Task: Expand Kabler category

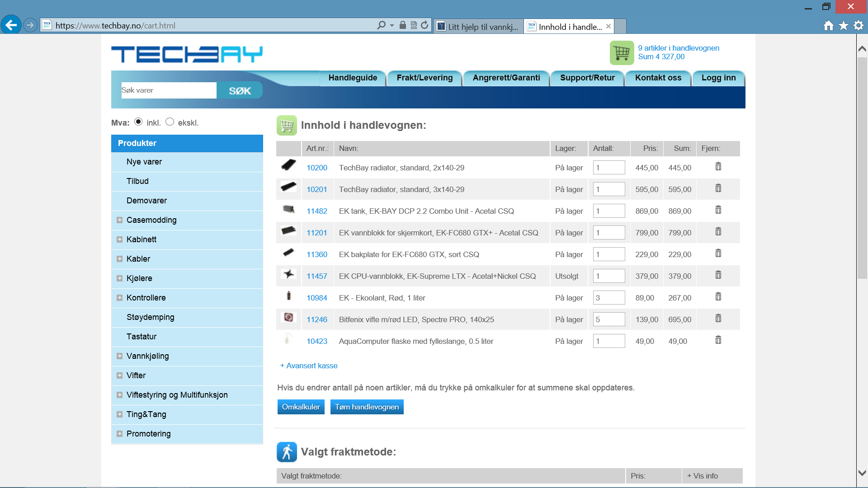Action: point(119,259)
